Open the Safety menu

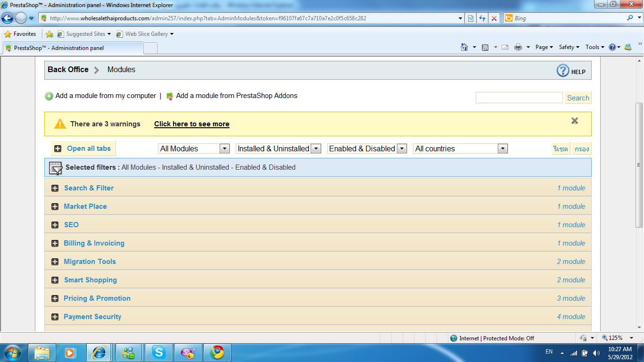pos(569,47)
